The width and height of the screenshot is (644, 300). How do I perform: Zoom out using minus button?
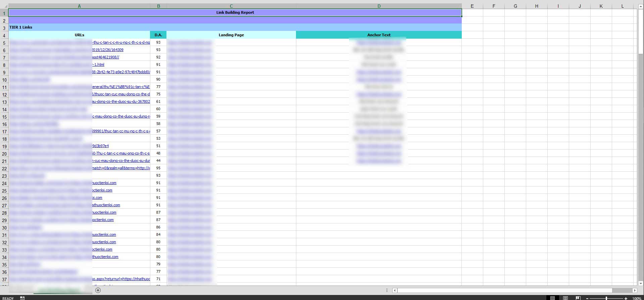(x=587, y=298)
